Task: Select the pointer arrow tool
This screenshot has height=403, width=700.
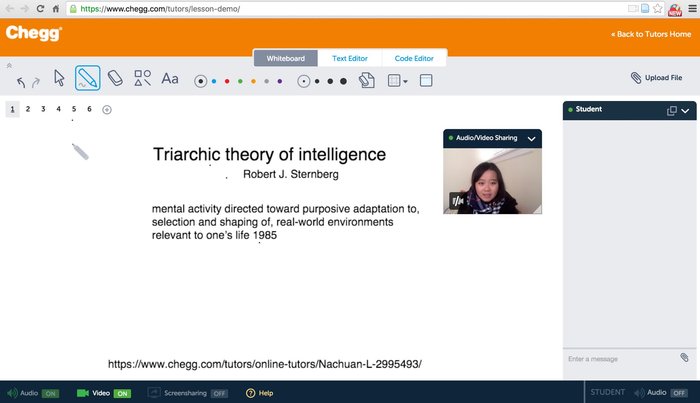Action: pyautogui.click(x=59, y=78)
